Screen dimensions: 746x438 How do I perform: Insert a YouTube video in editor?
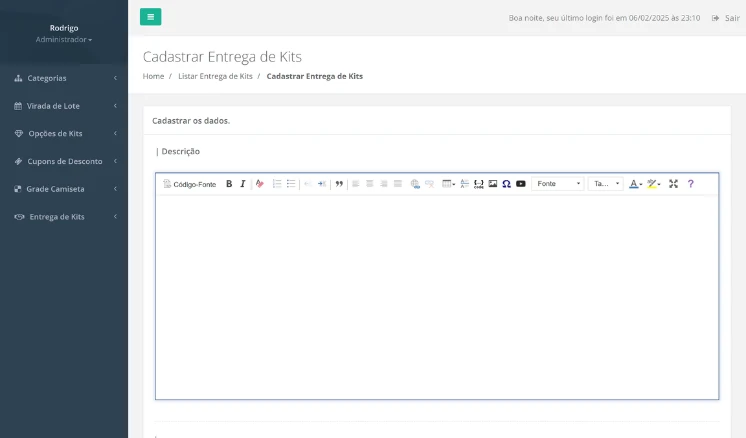(521, 184)
